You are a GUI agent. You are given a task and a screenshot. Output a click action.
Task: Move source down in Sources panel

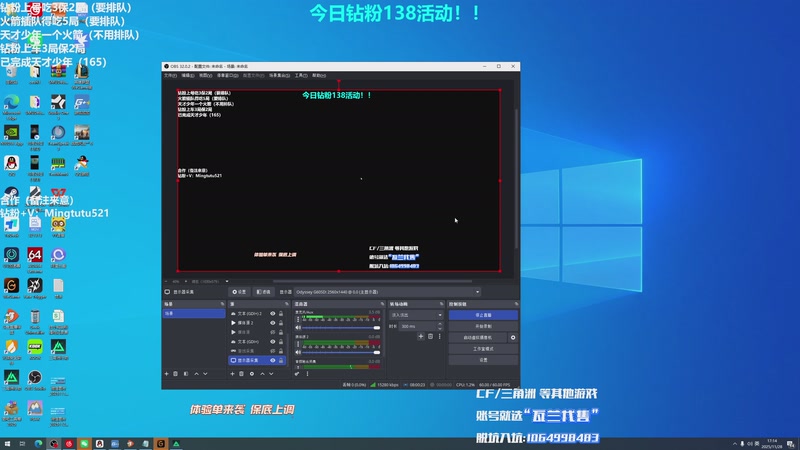(x=271, y=374)
